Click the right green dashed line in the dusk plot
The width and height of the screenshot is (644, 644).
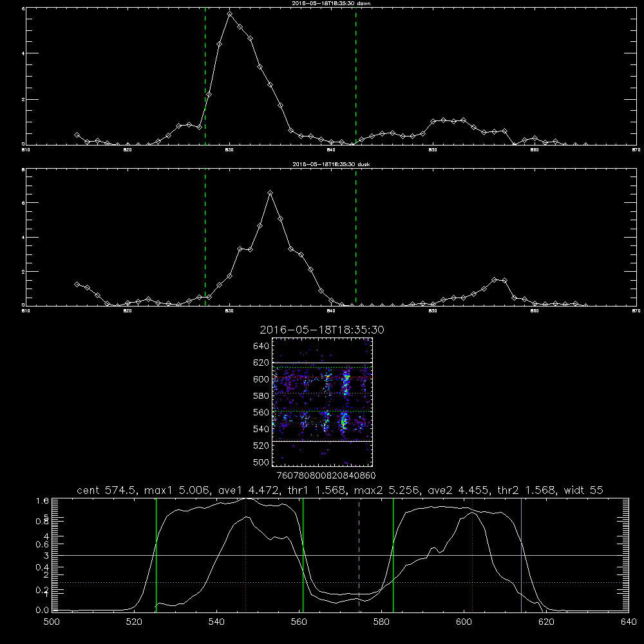tap(355, 238)
